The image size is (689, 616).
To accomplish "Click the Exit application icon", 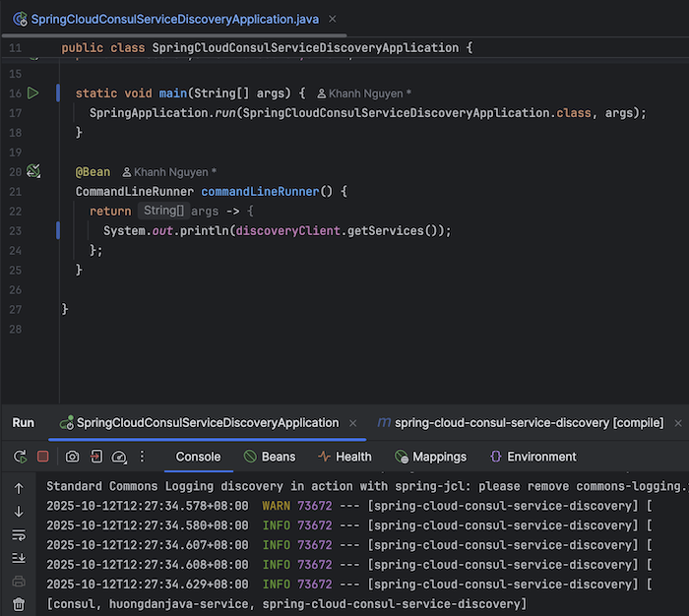I will pos(95,457).
